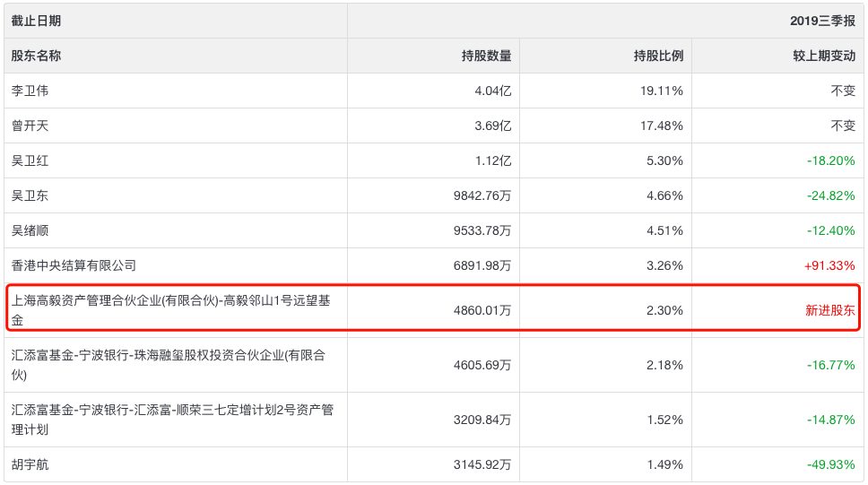The width and height of the screenshot is (868, 485).
Task: Click the 4.04亿 holding amount
Action: click(x=492, y=91)
